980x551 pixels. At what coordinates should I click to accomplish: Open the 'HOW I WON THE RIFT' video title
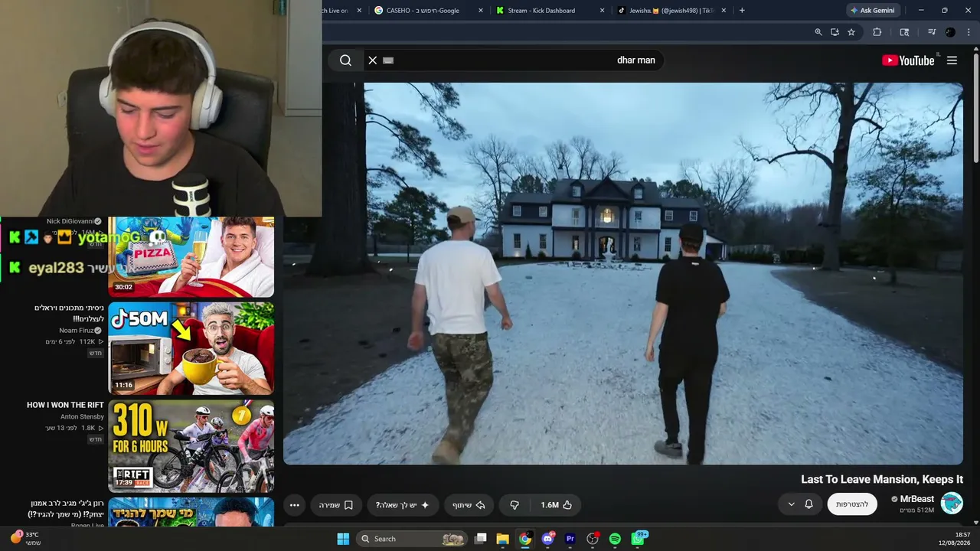click(x=65, y=405)
